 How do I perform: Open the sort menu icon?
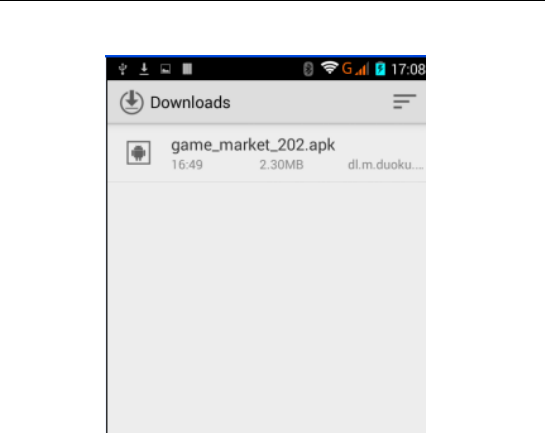(404, 101)
